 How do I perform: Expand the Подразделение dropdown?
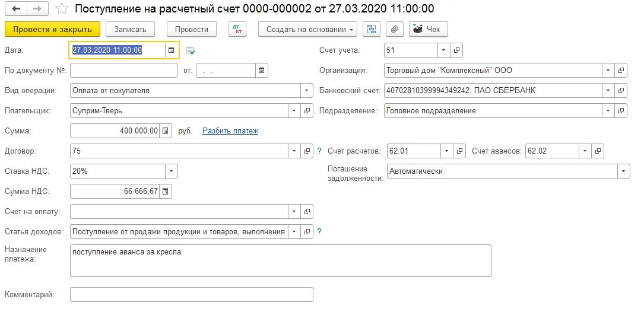(x=608, y=111)
